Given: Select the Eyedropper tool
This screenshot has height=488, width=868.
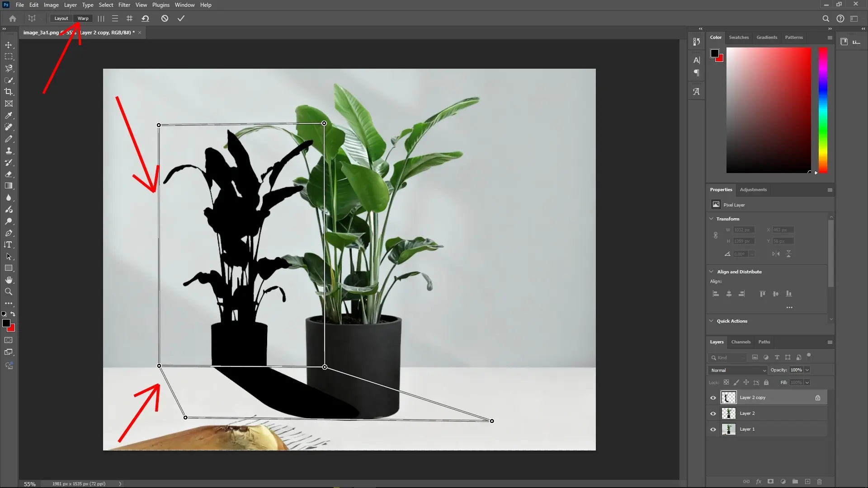Looking at the screenshot, I should click(x=9, y=116).
